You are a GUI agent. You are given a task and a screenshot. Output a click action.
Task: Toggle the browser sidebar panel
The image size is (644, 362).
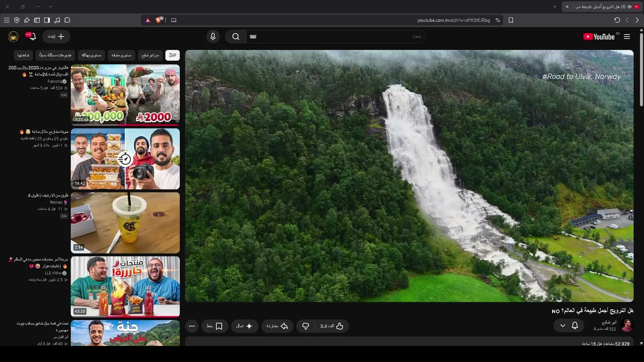pos(47,20)
